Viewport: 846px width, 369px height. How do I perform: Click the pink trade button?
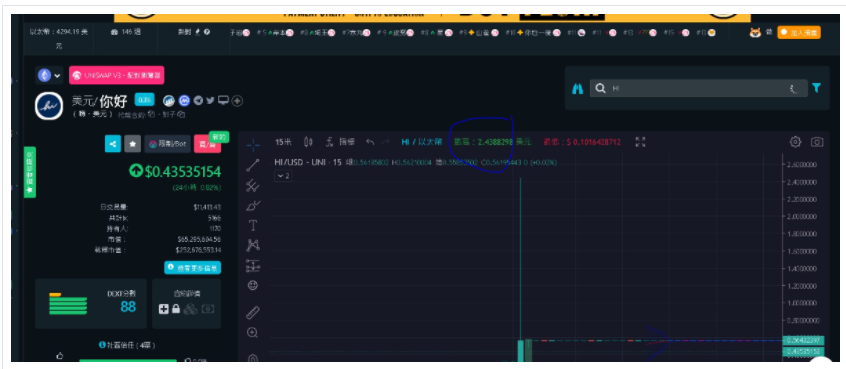click(x=203, y=144)
